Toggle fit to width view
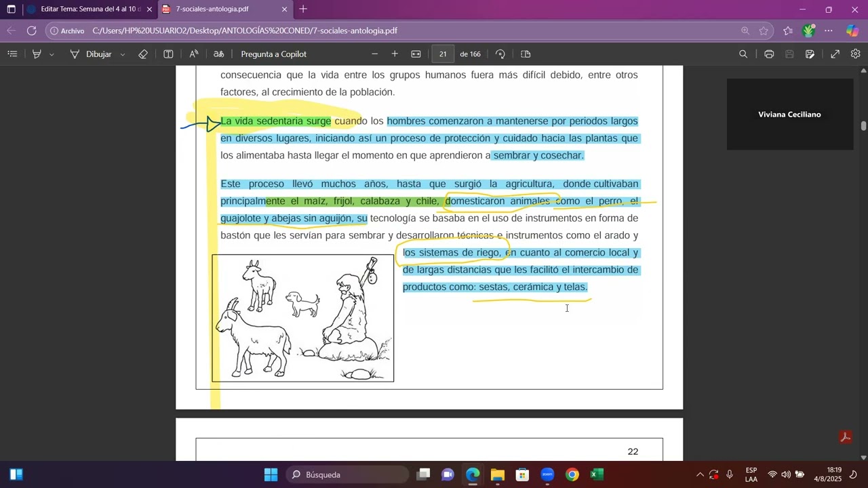This screenshot has width=868, height=488. point(416,54)
